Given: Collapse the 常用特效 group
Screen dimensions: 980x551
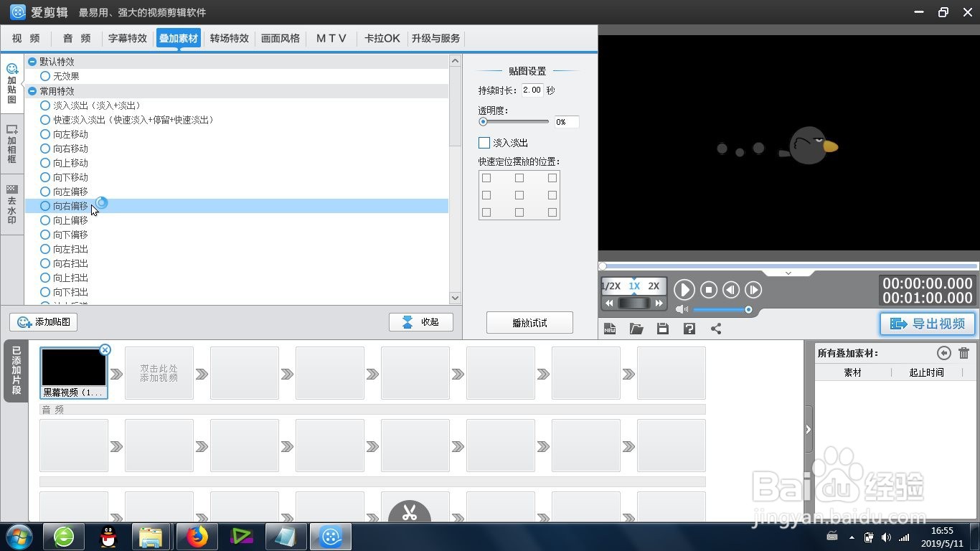Looking at the screenshot, I should pos(32,91).
